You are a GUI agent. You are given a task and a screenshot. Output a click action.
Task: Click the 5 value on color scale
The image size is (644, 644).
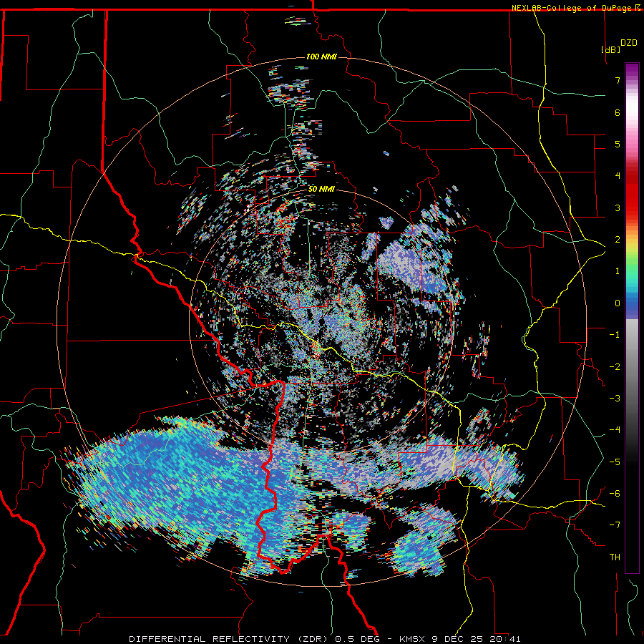618,144
